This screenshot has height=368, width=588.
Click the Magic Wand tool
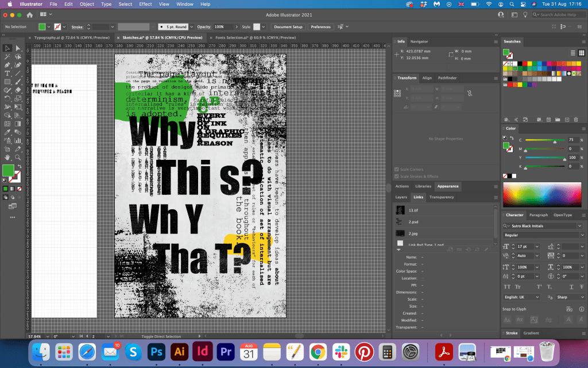coord(7,57)
